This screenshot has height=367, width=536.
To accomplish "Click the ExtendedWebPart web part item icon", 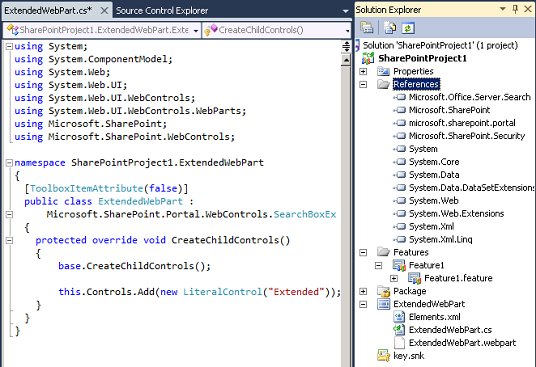I will pos(383,304).
